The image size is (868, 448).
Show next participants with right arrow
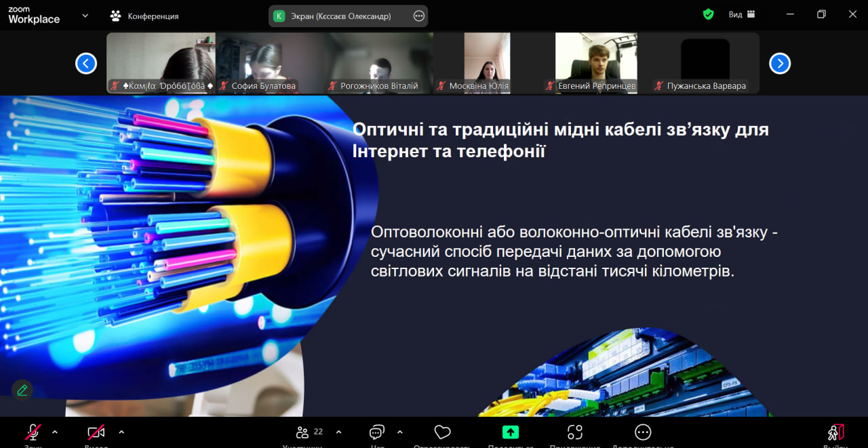click(780, 64)
